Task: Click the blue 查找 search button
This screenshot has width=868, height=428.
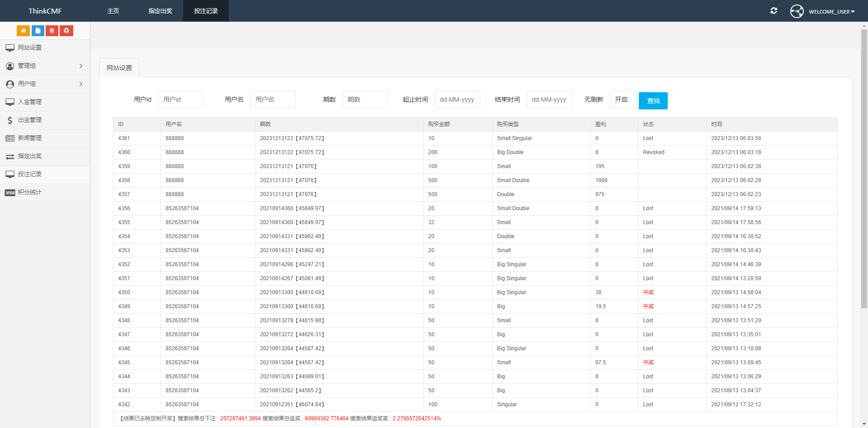Action: [x=653, y=101]
